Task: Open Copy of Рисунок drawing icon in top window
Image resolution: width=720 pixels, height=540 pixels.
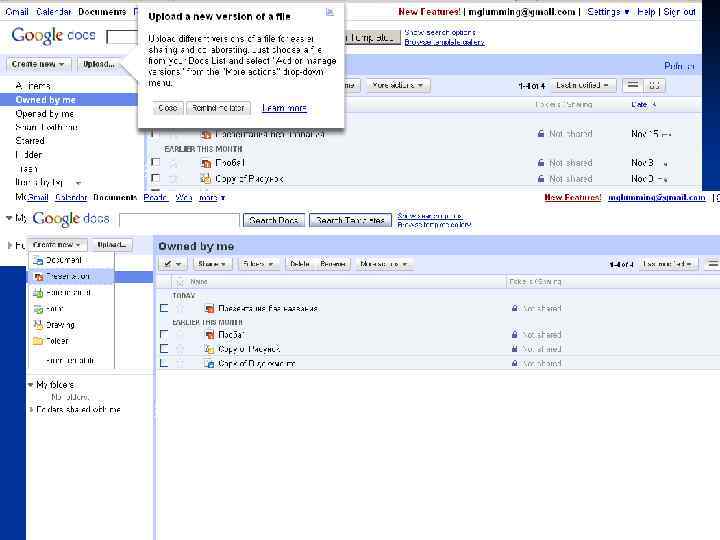Action: coord(206,179)
